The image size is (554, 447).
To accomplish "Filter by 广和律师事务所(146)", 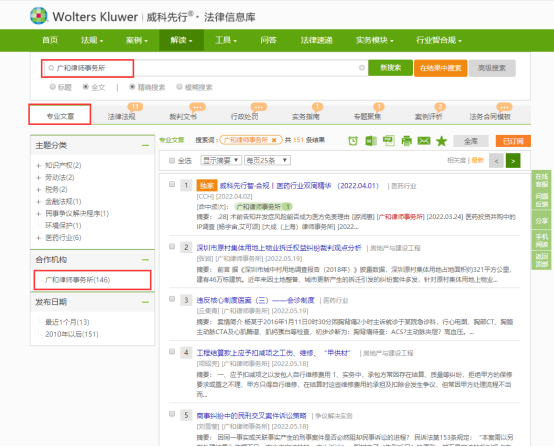I will (77, 280).
